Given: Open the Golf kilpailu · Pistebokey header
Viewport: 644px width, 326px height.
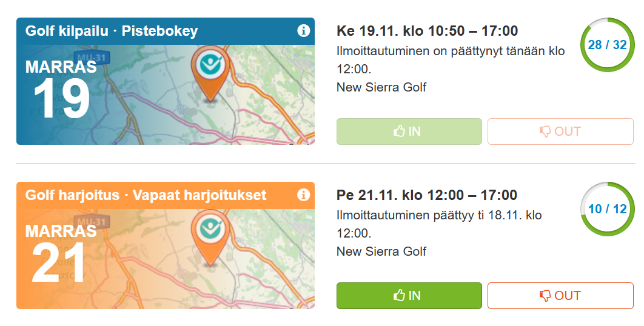Looking at the screenshot, I should [x=112, y=31].
